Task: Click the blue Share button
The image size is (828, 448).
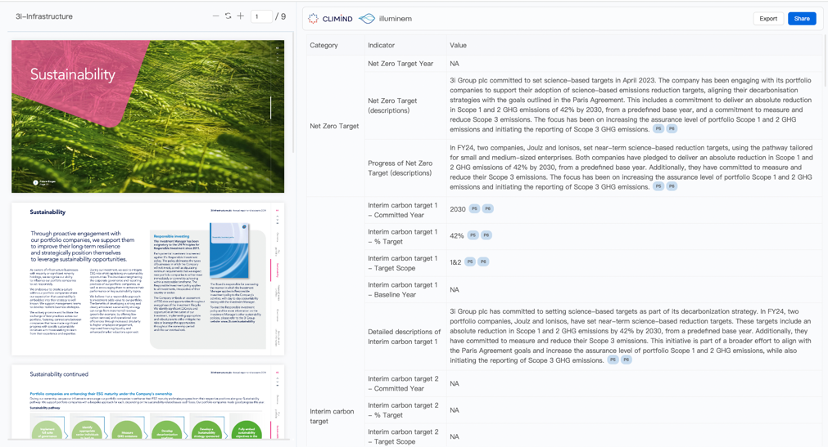Action: (x=802, y=18)
